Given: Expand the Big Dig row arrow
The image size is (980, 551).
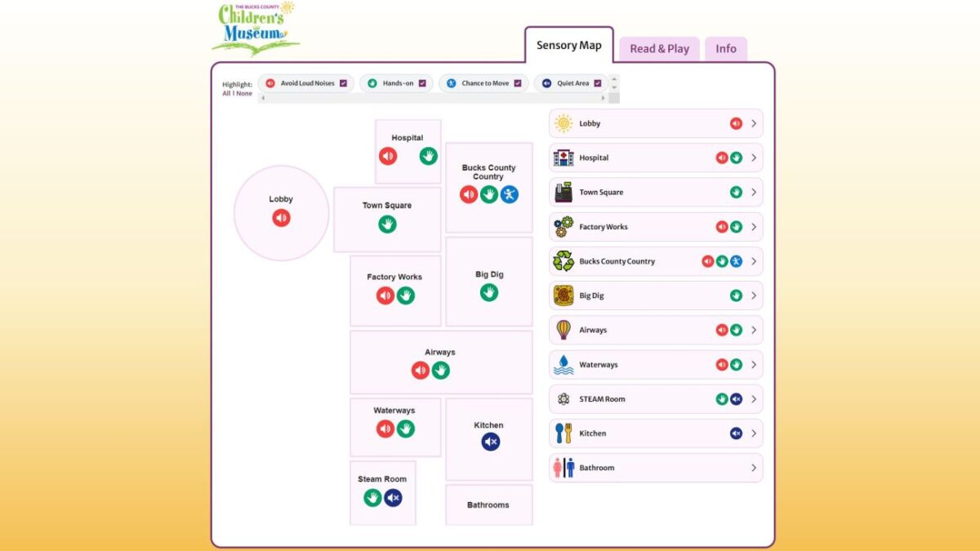Looking at the screenshot, I should click(x=754, y=295).
